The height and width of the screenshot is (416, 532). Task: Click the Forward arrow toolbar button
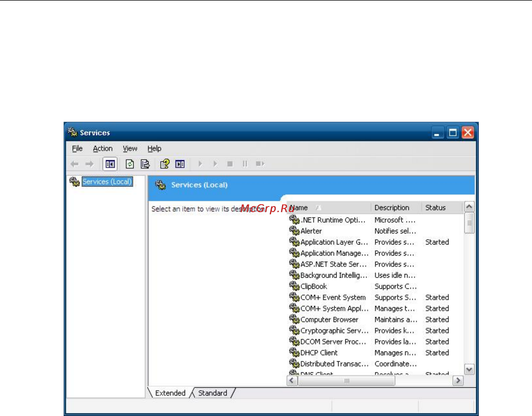pos(89,164)
